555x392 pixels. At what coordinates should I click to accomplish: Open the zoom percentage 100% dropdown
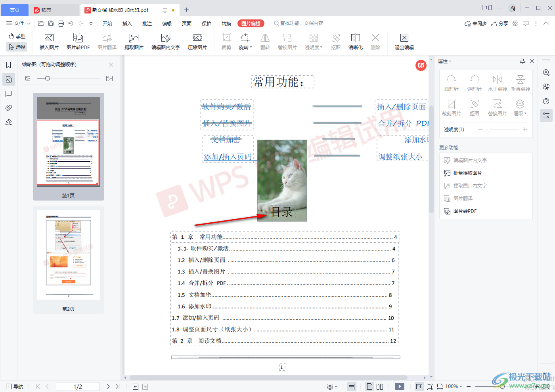coord(454,386)
